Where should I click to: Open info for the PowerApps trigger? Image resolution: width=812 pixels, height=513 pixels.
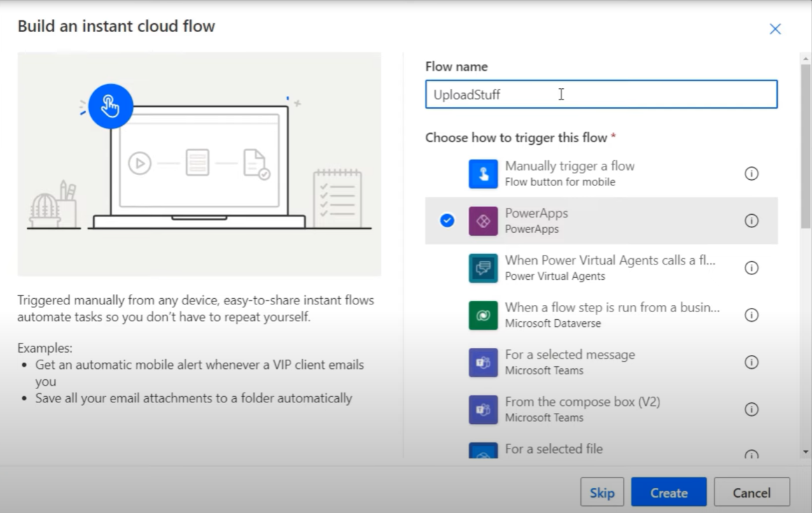click(751, 220)
